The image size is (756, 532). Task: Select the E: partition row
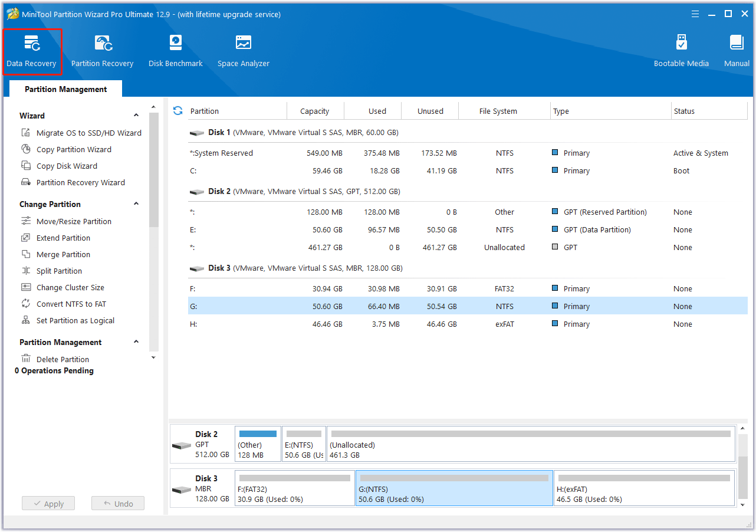[x=468, y=229]
